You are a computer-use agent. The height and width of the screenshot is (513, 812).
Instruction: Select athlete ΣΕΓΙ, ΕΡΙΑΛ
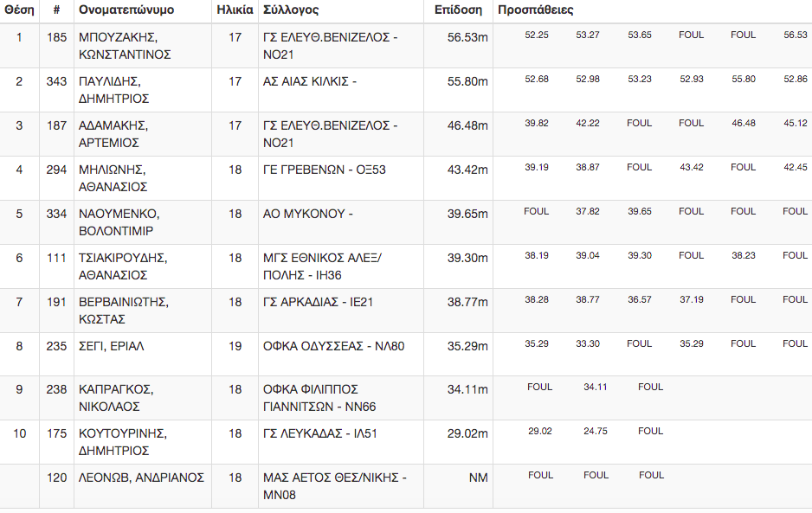pyautogui.click(x=112, y=346)
